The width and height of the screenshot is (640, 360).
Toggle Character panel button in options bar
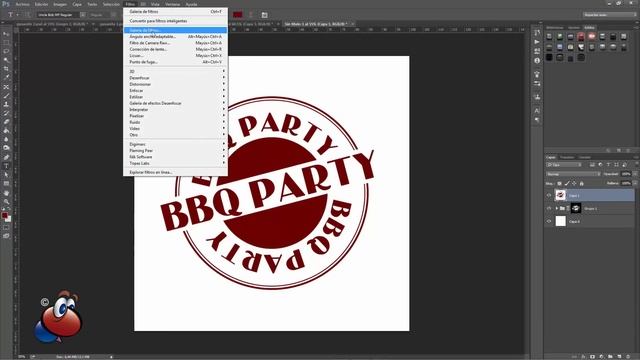click(264, 15)
